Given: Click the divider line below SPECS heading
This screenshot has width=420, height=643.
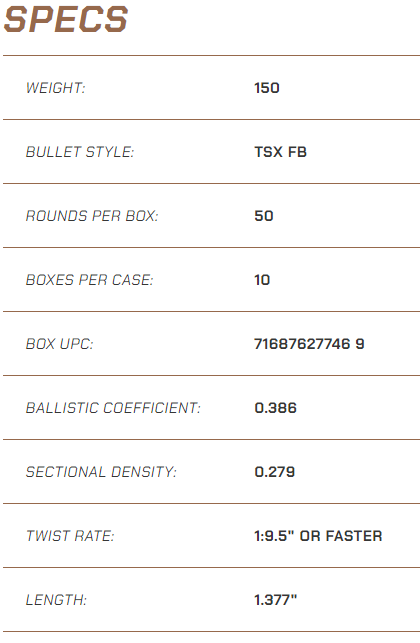Looking at the screenshot, I should [211, 55].
